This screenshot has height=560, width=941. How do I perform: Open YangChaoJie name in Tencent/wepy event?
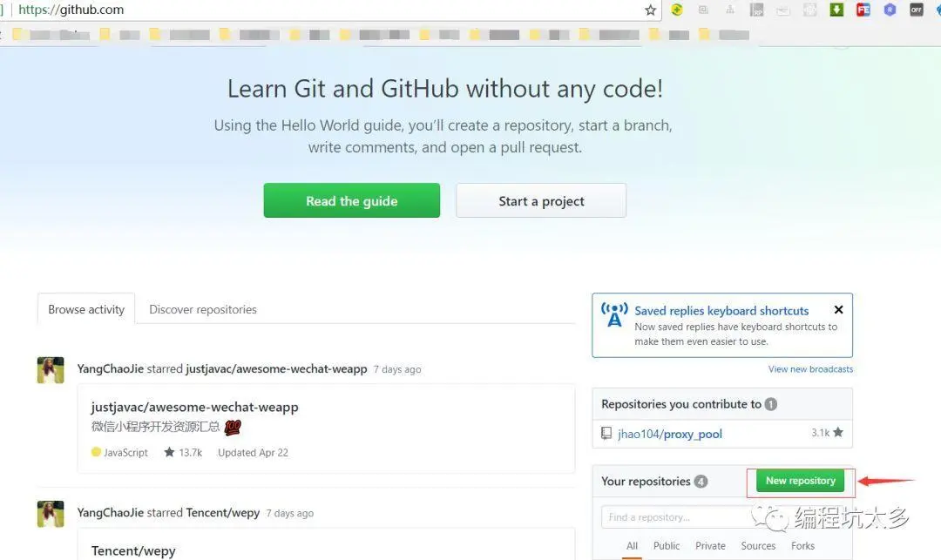(111, 513)
